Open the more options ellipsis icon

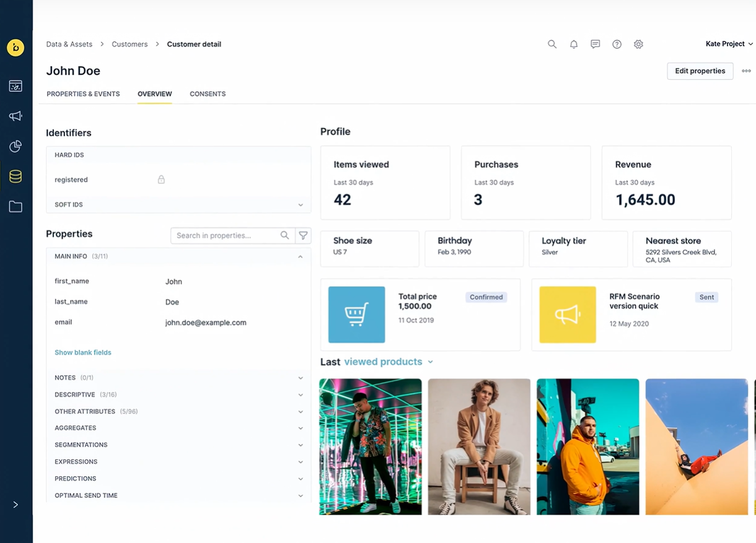[x=746, y=71]
